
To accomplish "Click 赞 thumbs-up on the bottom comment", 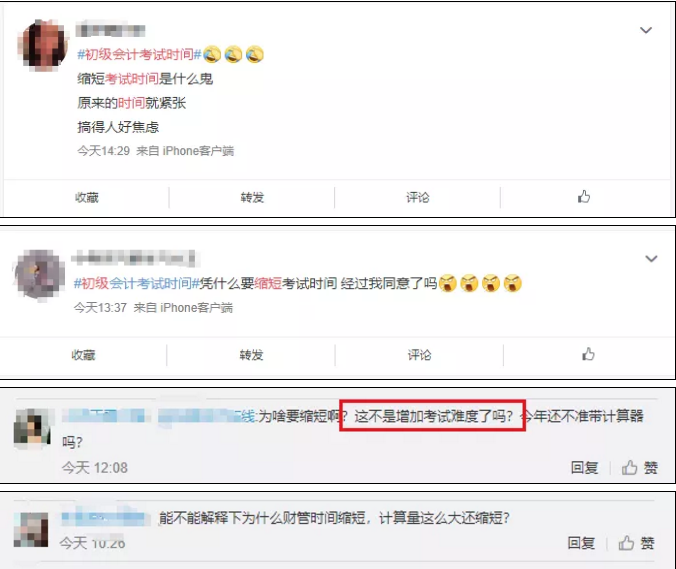I will tap(636, 543).
